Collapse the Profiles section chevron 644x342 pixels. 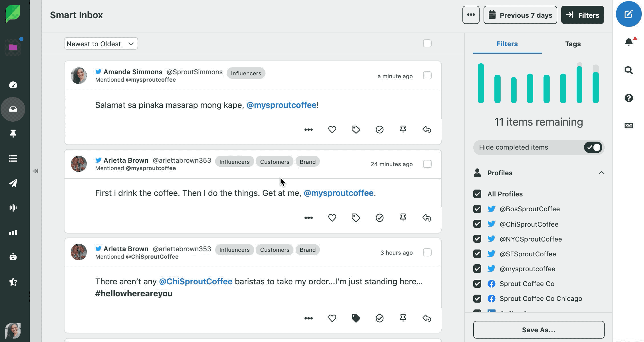[x=601, y=173]
